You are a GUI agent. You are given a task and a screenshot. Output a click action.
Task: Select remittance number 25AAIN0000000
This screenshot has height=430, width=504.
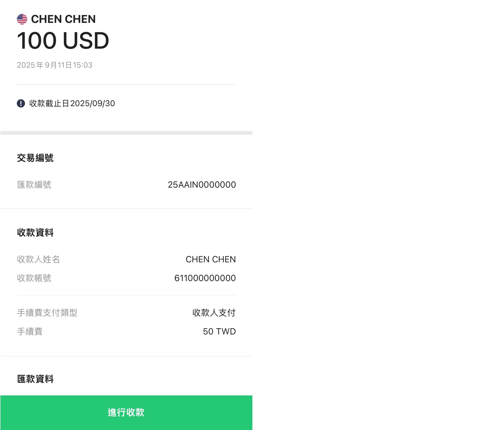click(x=202, y=185)
